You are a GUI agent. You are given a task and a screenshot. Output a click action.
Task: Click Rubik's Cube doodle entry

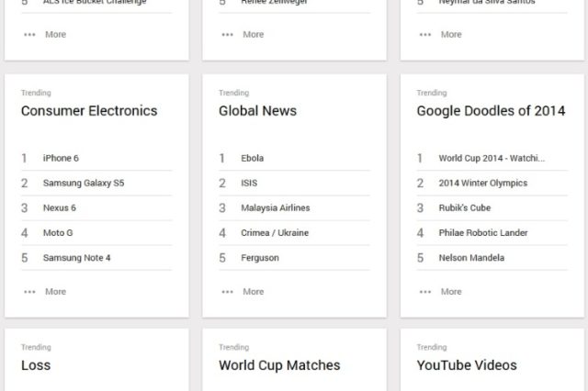coord(465,207)
